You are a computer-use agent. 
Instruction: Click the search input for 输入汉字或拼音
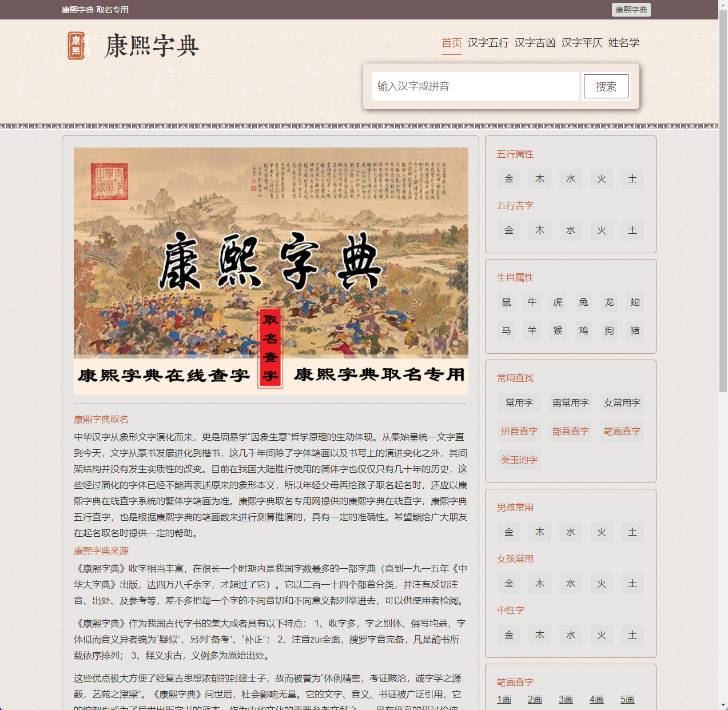[475, 86]
